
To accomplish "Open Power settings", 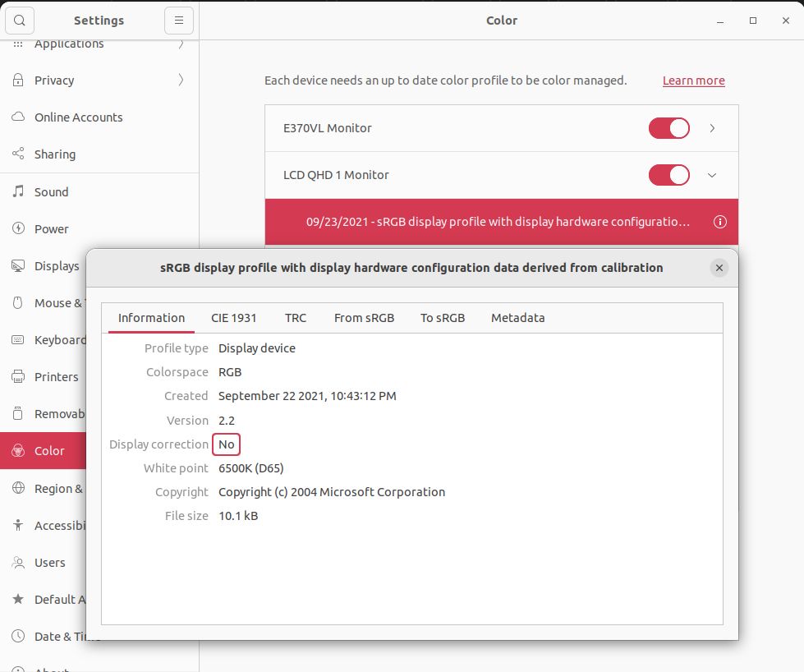I will [x=99, y=228].
